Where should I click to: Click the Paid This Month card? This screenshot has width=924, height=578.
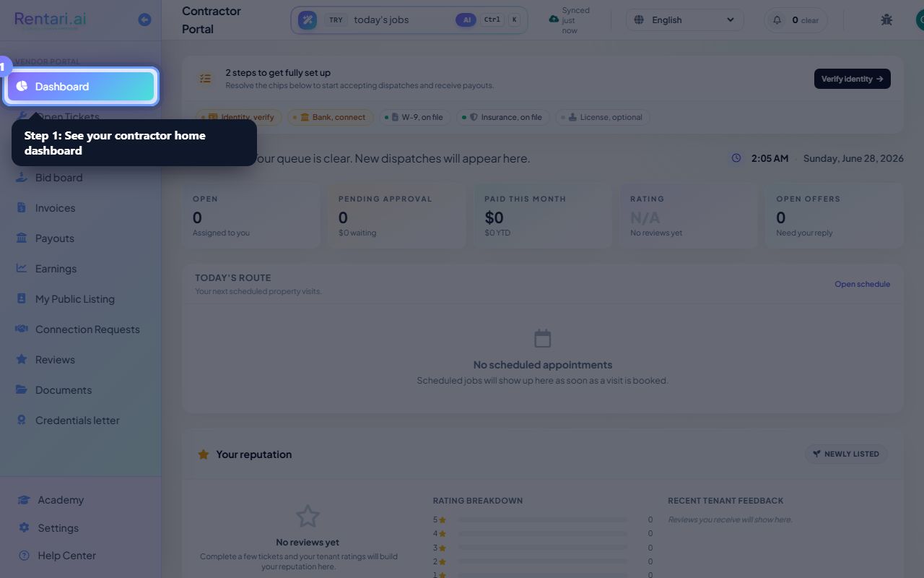click(542, 215)
